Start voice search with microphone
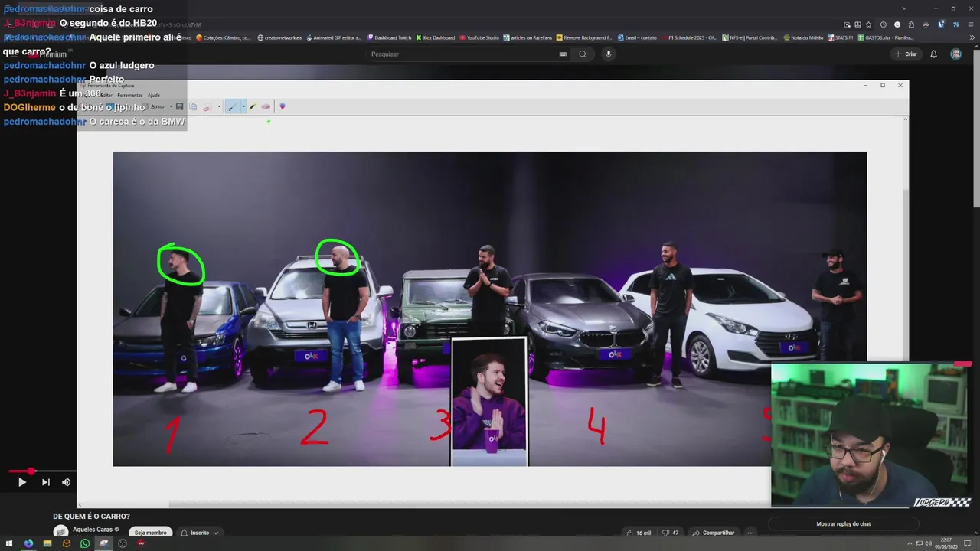The image size is (980, 551). click(609, 54)
